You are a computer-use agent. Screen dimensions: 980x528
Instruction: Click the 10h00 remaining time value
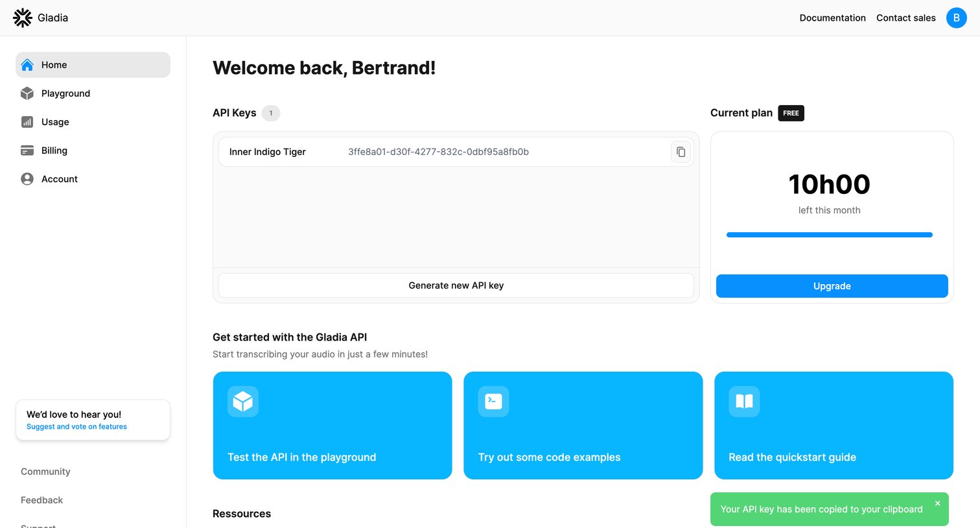(x=830, y=184)
